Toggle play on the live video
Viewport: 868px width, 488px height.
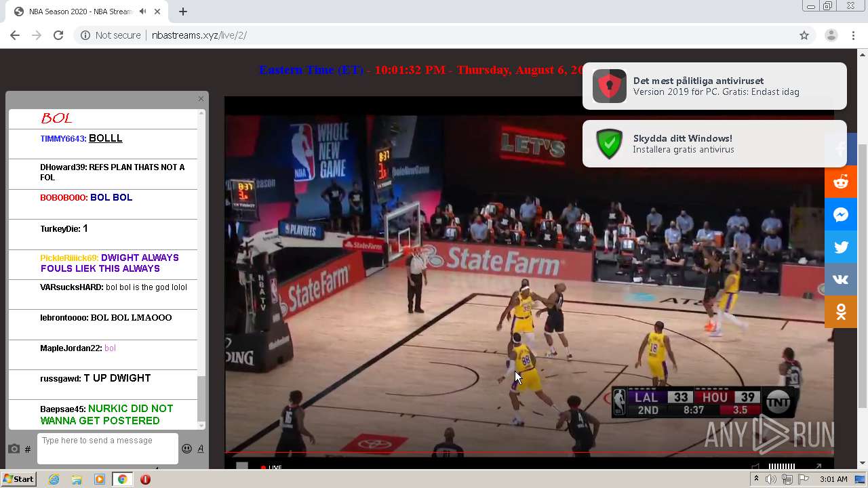[x=242, y=466]
